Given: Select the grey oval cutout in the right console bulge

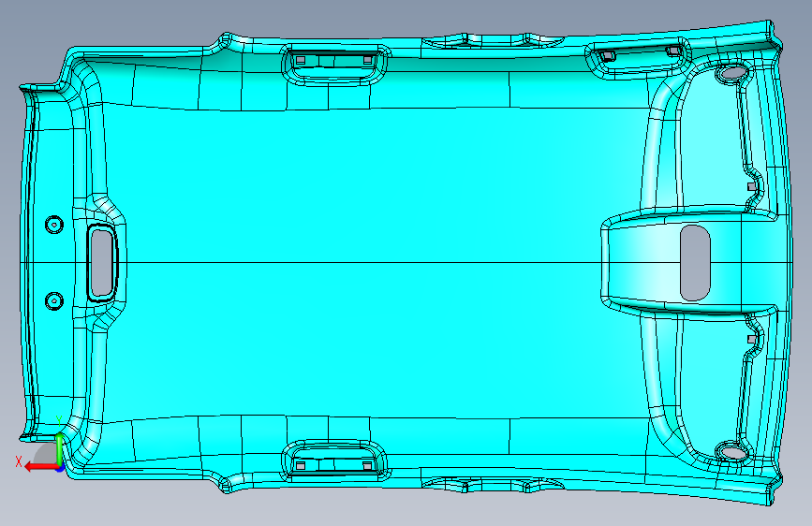Looking at the screenshot, I should click(695, 262).
